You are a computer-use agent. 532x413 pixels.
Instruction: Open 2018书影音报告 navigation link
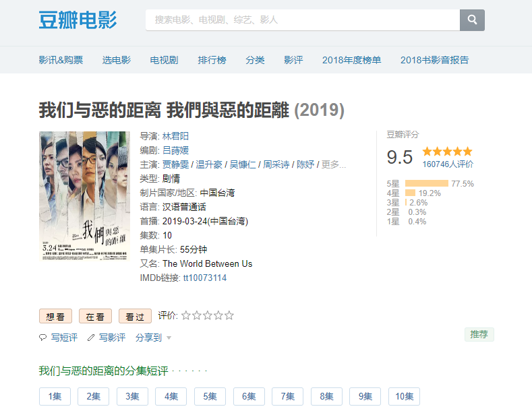tap(434, 60)
